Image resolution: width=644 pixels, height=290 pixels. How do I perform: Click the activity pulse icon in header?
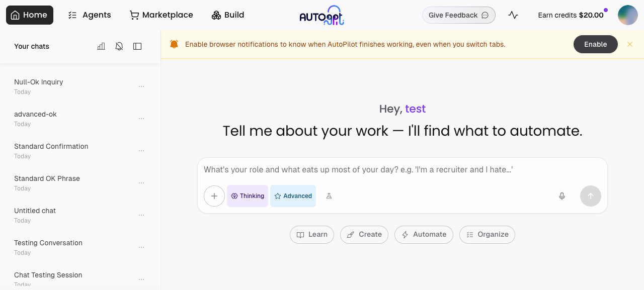tap(513, 15)
